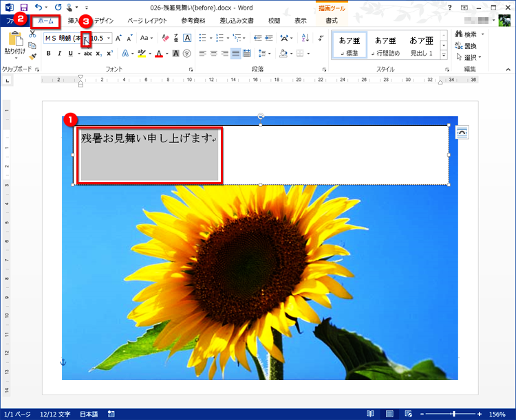This screenshot has height=420, width=516.
Task: Open the font name dropdown arrow
Action: point(85,38)
